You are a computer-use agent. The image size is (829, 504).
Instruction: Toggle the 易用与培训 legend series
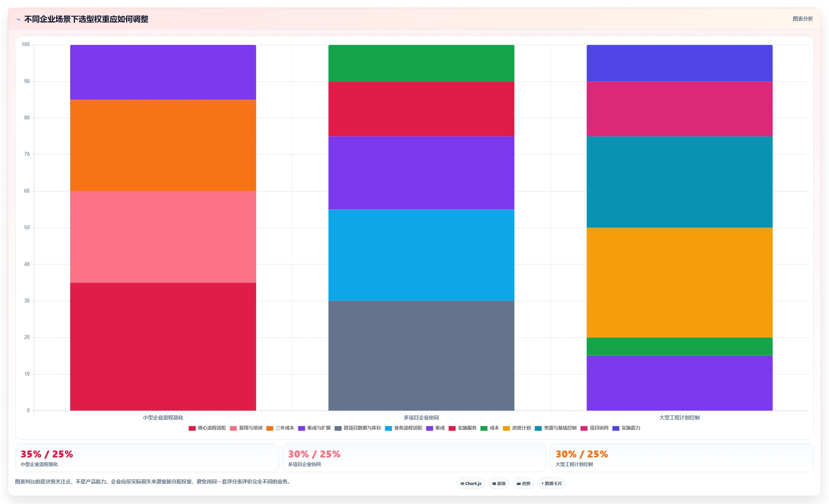click(246, 428)
